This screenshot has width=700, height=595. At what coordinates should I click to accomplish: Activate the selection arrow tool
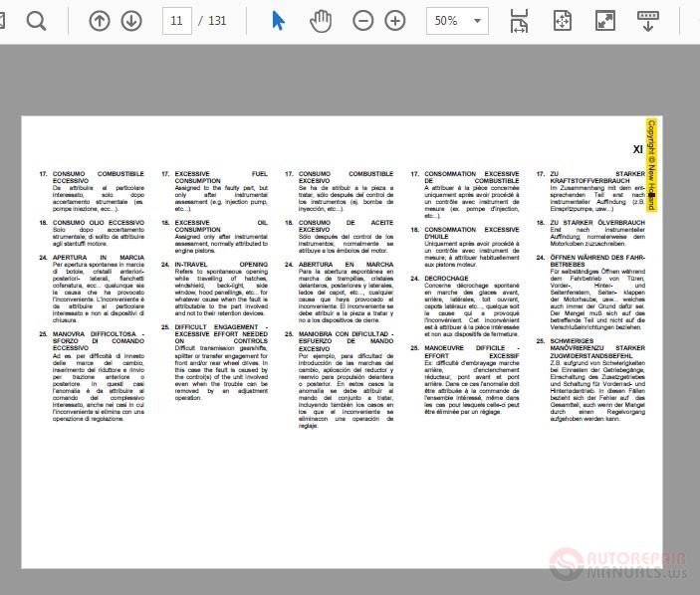tap(278, 21)
